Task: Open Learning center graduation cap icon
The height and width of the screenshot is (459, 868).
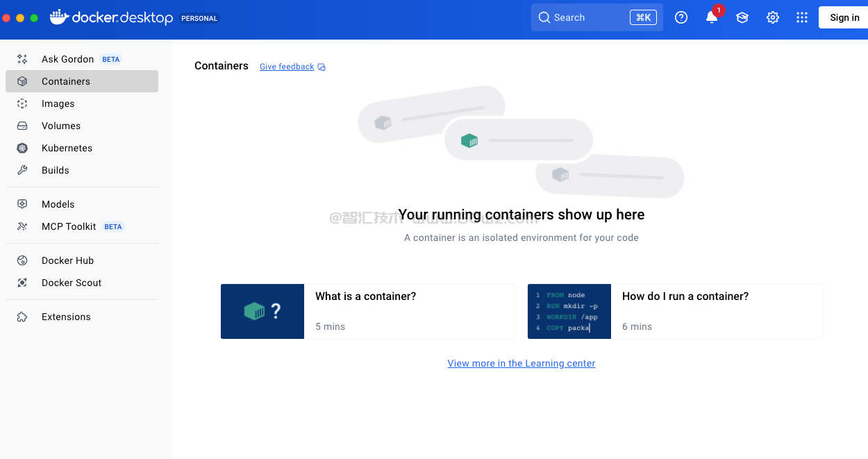Action: tap(742, 18)
